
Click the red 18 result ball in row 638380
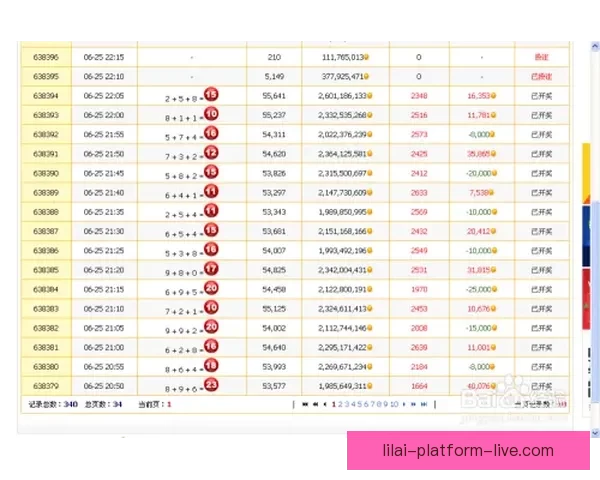tap(211, 365)
